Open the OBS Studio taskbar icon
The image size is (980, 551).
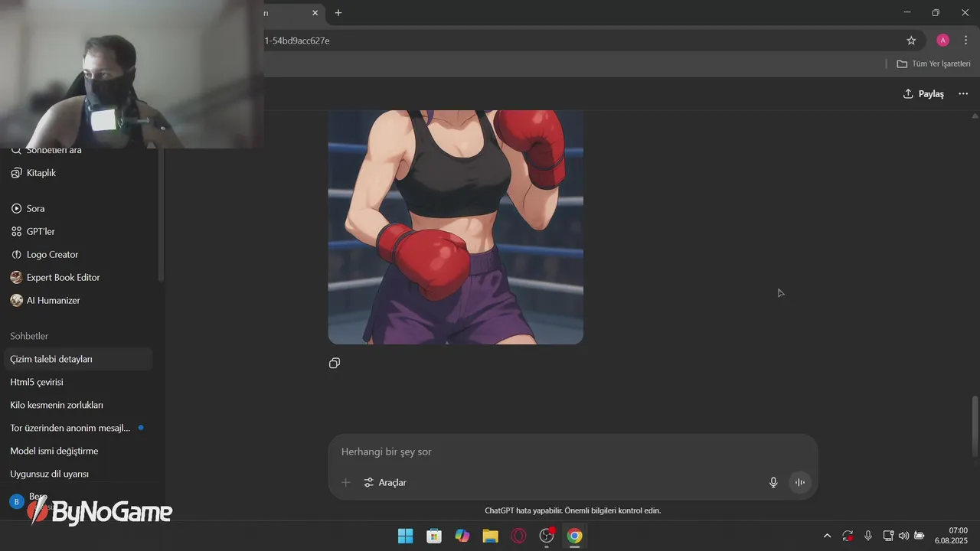(x=547, y=536)
